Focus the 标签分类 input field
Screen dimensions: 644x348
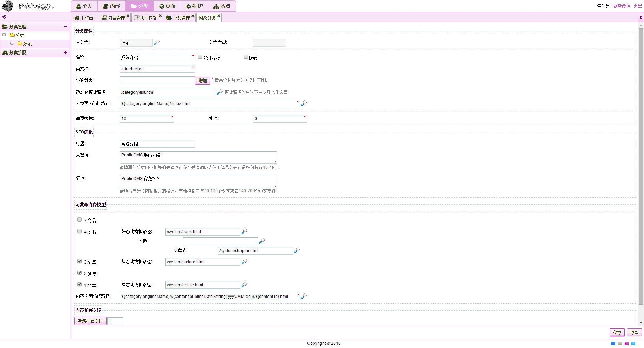157,80
